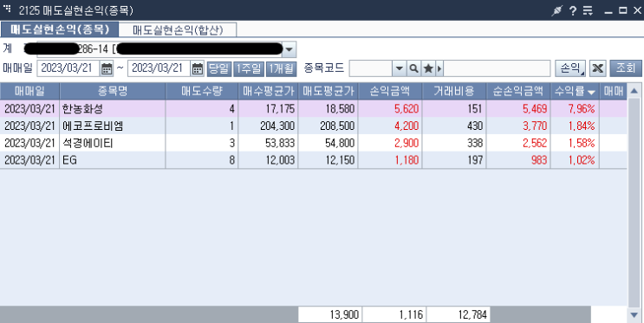Click 석경에이티 sell quantity 3
644x323 pixels.
click(x=232, y=143)
